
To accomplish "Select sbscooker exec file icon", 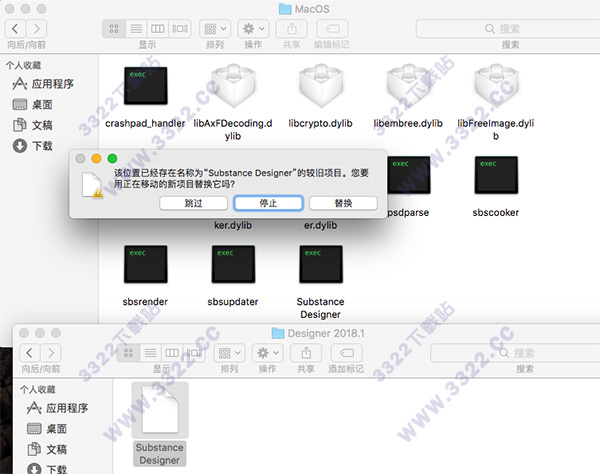I will pyautogui.click(x=496, y=175).
